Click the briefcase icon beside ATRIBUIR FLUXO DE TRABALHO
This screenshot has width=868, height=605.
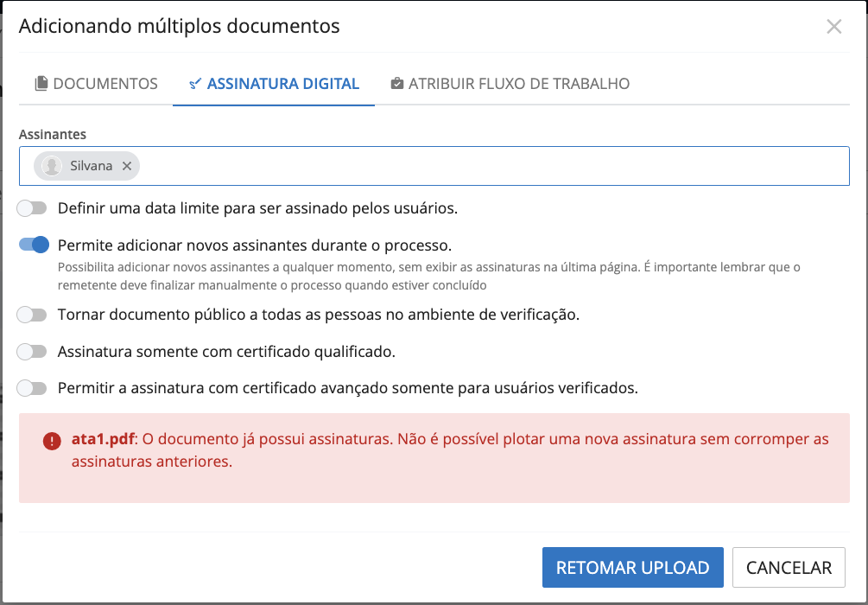397,84
